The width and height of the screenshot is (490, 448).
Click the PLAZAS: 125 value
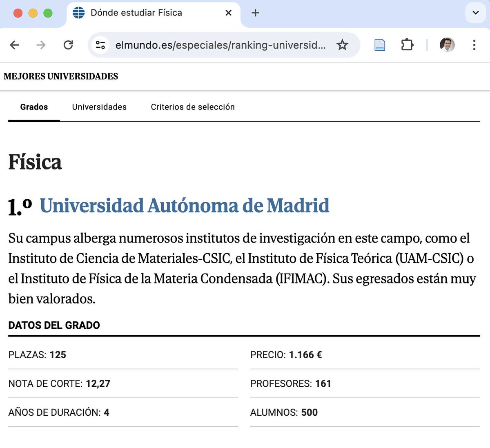tap(37, 354)
